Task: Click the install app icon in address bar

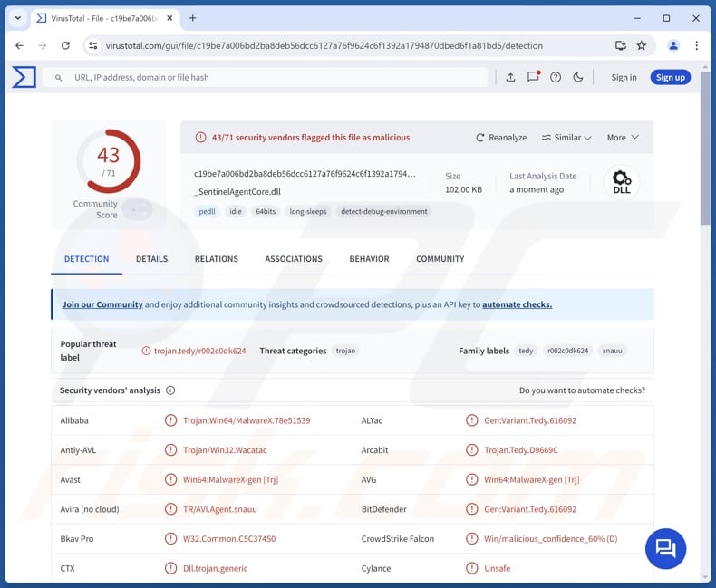Action: [621, 45]
